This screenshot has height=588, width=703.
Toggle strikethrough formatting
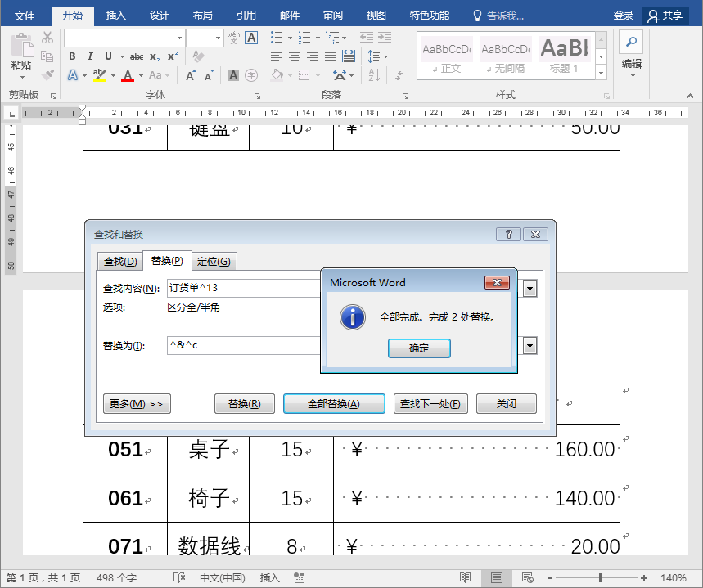coord(137,56)
